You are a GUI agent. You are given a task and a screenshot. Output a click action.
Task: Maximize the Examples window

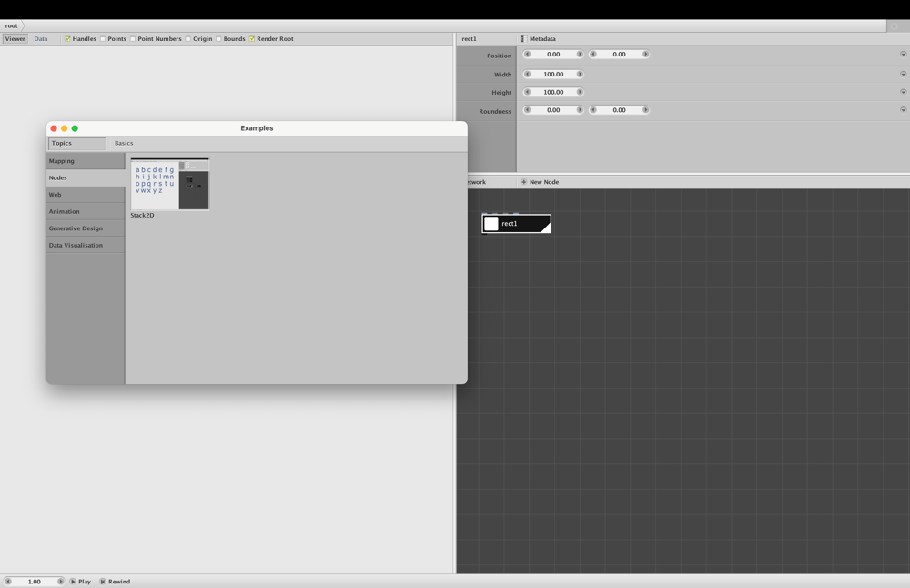click(75, 128)
